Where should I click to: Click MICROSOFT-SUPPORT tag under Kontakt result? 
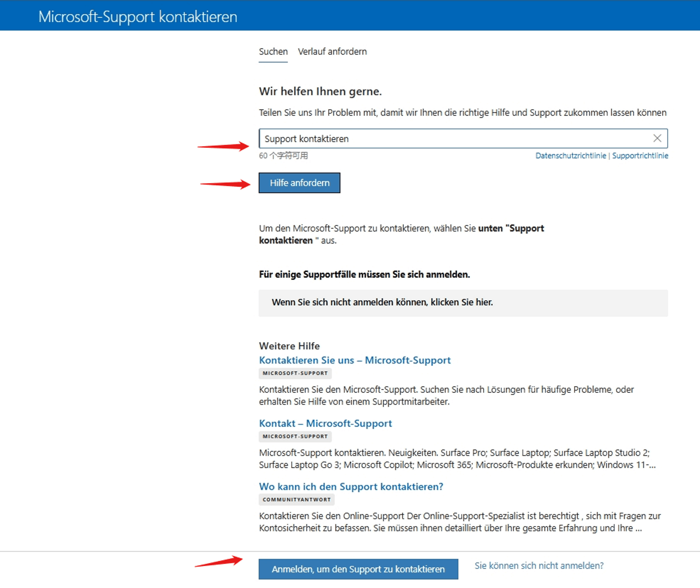(295, 436)
